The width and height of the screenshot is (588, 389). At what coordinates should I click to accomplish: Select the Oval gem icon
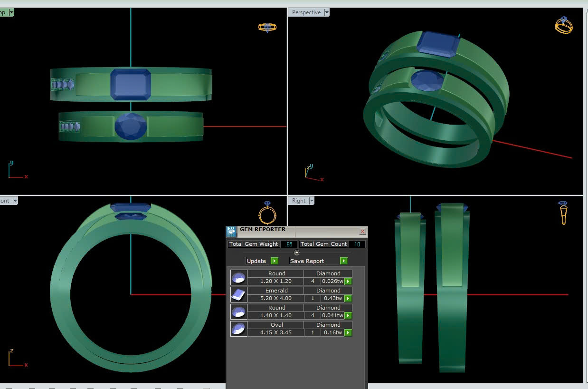(x=238, y=329)
